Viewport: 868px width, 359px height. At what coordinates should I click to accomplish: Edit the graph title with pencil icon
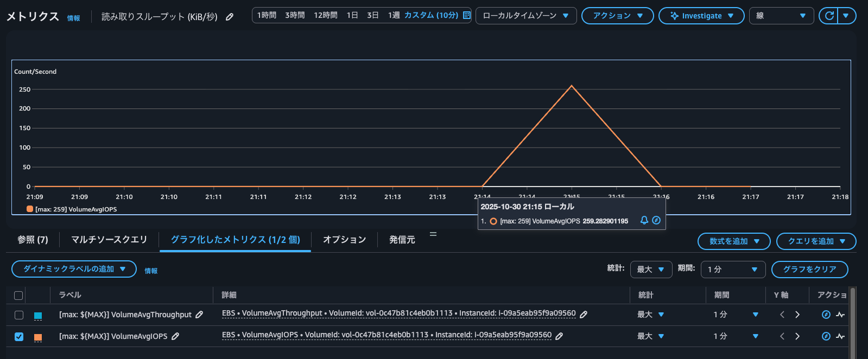pyautogui.click(x=230, y=17)
